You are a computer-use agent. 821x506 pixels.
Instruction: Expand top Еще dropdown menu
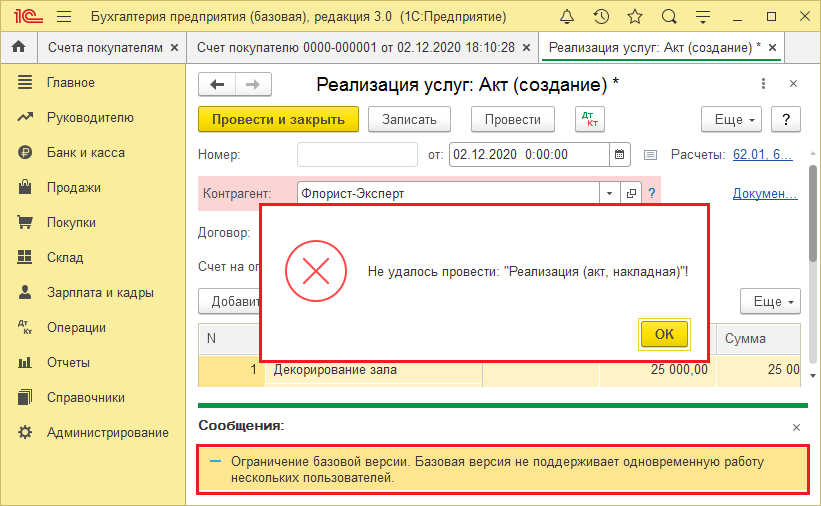731,119
